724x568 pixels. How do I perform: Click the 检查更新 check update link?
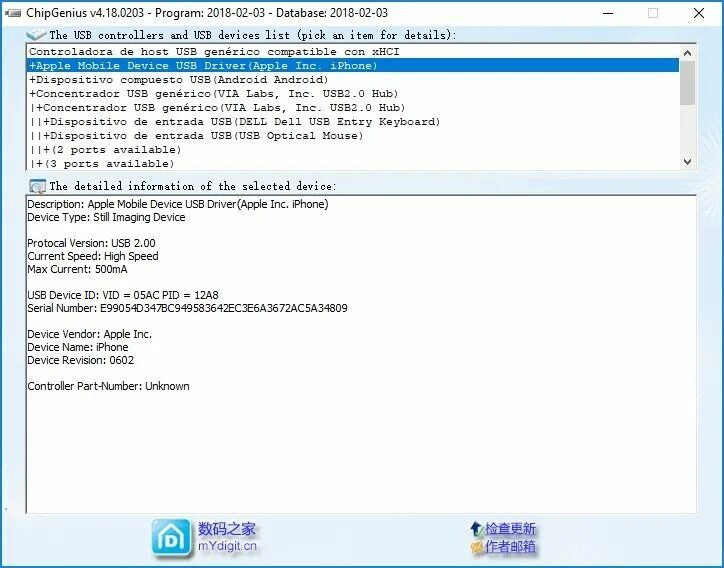tap(510, 528)
